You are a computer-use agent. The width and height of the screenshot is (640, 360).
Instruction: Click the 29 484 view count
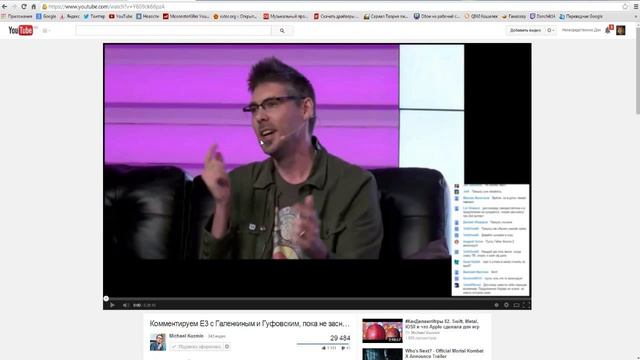coord(340,338)
